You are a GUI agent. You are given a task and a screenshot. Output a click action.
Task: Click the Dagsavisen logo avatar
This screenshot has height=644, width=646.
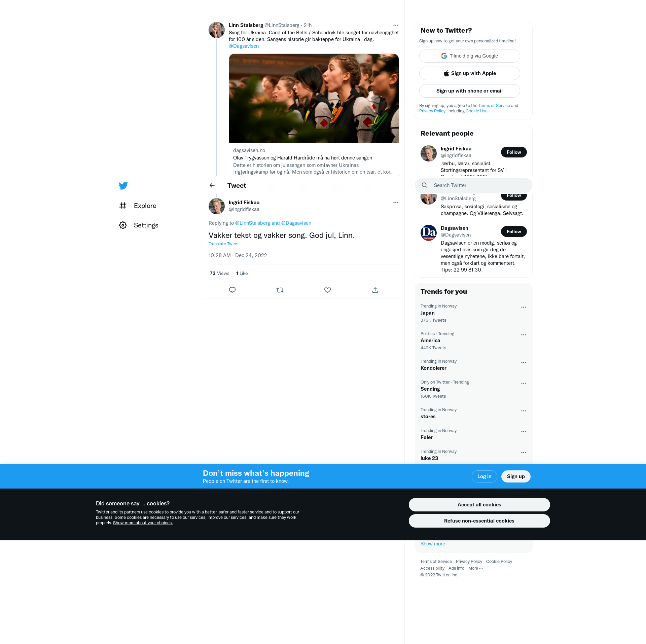(429, 233)
